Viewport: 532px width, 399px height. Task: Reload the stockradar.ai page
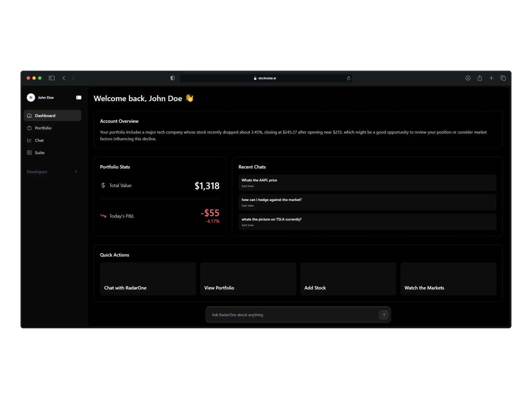[x=349, y=78]
